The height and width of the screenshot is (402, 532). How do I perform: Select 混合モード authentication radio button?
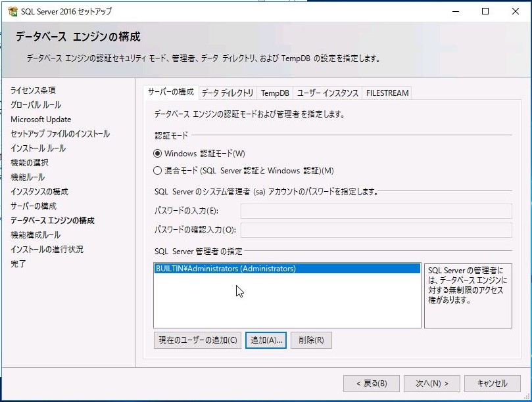coord(157,171)
